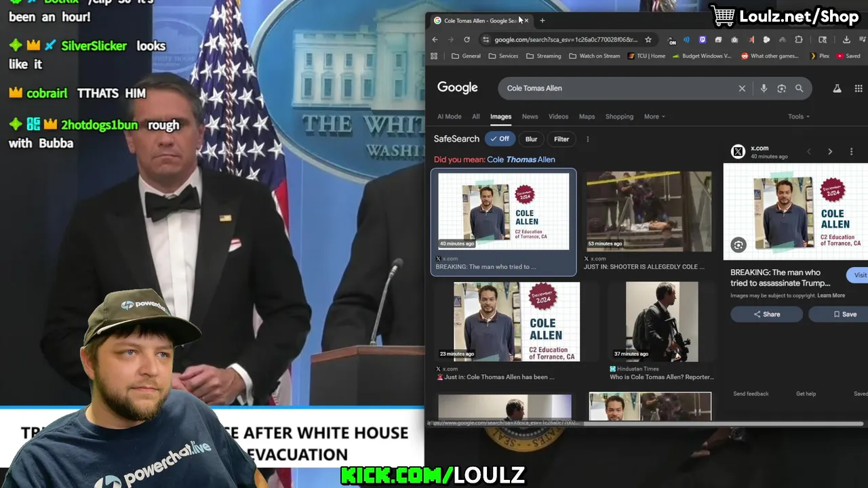Open SafeSearch more options menu
868x488 pixels.
[587, 139]
